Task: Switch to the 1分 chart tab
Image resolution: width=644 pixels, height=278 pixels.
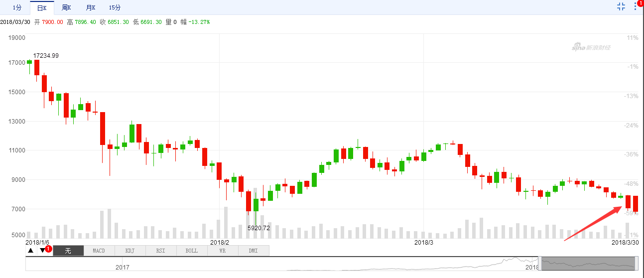Action: (x=17, y=7)
